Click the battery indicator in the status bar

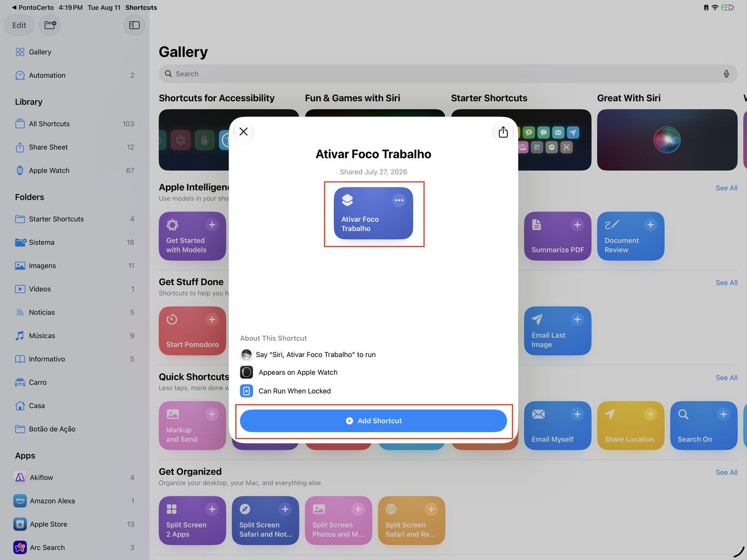[728, 7]
